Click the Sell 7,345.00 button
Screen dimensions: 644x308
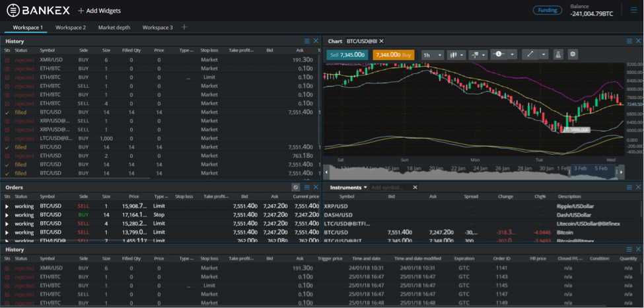[347, 55]
